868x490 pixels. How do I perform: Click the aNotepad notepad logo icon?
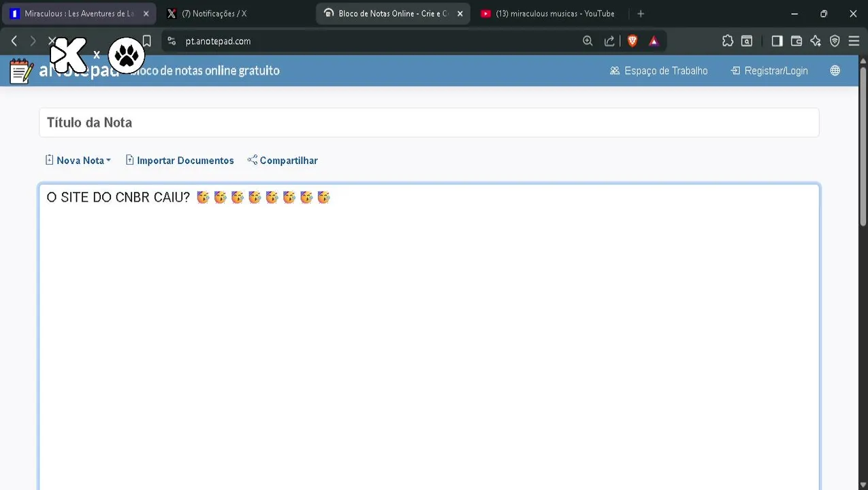(x=21, y=71)
